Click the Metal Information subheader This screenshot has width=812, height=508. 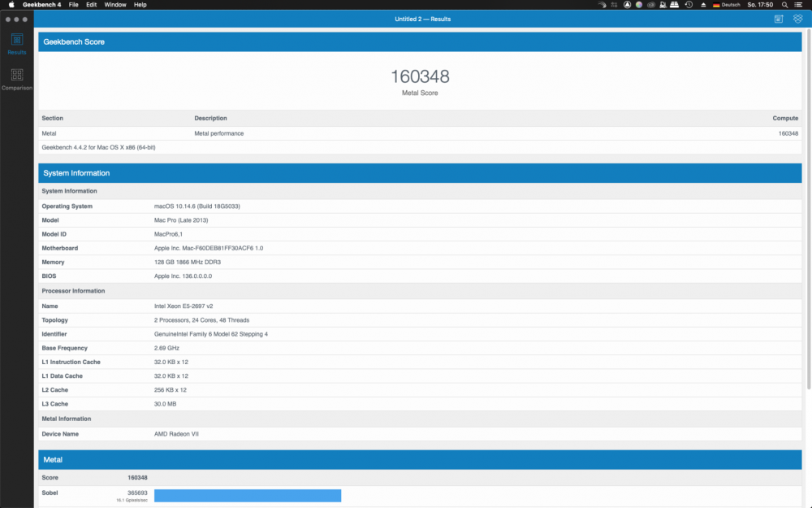pyautogui.click(x=67, y=419)
